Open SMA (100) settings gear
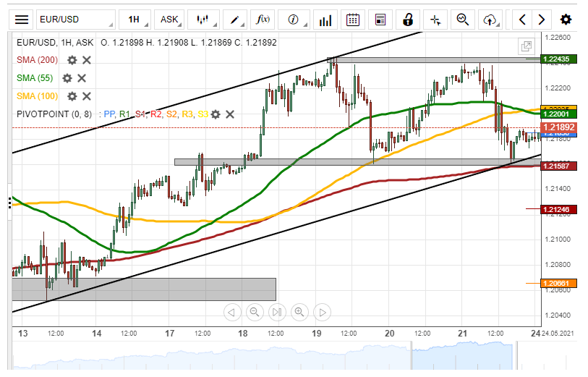This screenshot has height=377, width=588. coord(72,96)
